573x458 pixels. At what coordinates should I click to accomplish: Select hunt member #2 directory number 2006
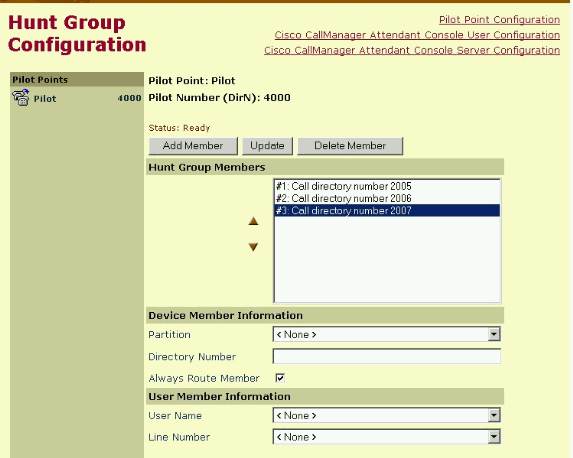coord(387,198)
